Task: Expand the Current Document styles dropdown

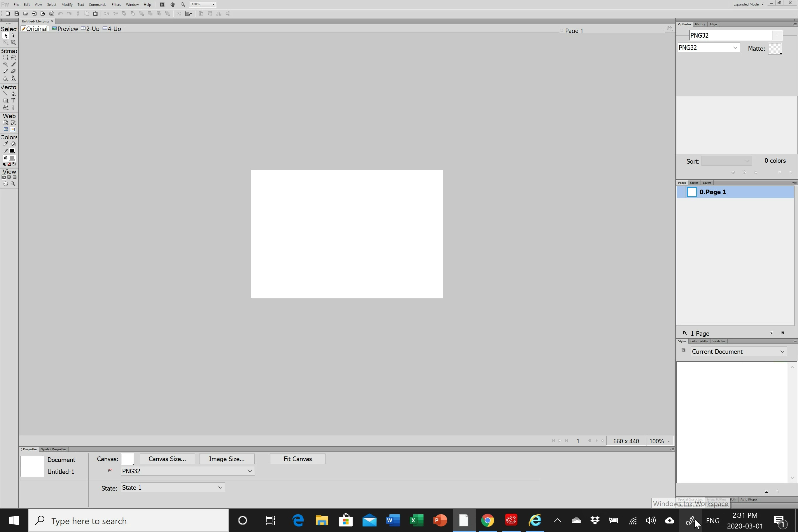Action: pyautogui.click(x=738, y=351)
